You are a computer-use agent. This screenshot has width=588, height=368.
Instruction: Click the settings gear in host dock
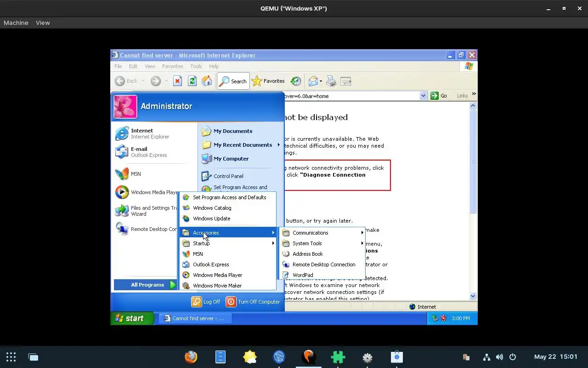coord(367,357)
